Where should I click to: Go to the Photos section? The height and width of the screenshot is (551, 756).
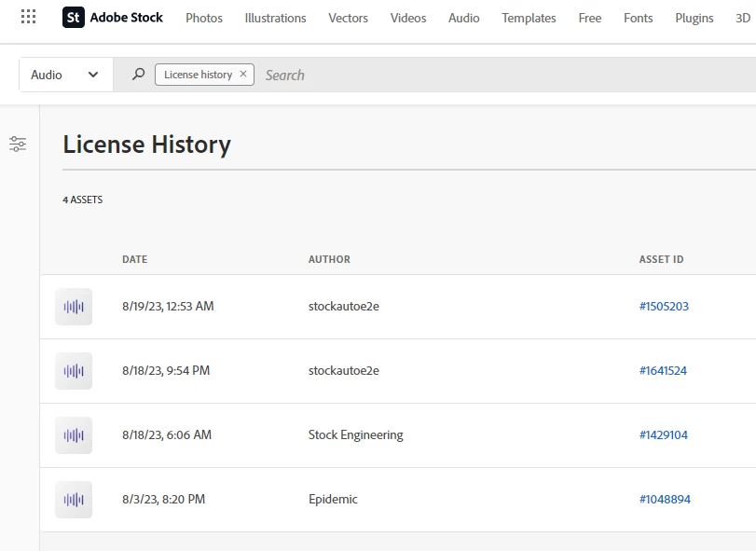(204, 18)
